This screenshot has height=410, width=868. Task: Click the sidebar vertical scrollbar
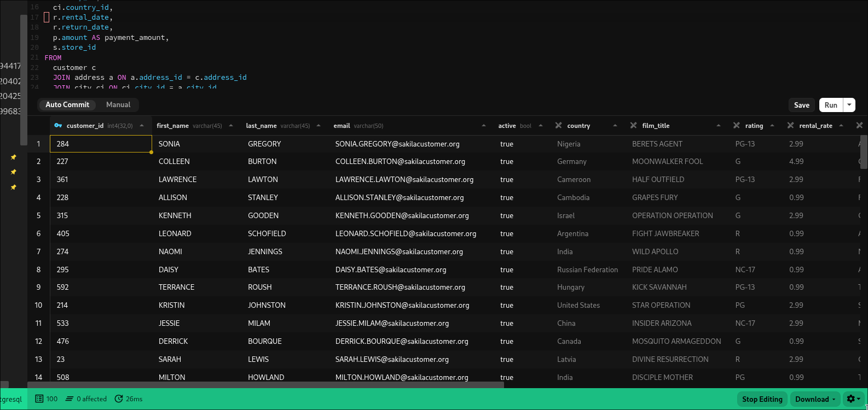[x=24, y=80]
